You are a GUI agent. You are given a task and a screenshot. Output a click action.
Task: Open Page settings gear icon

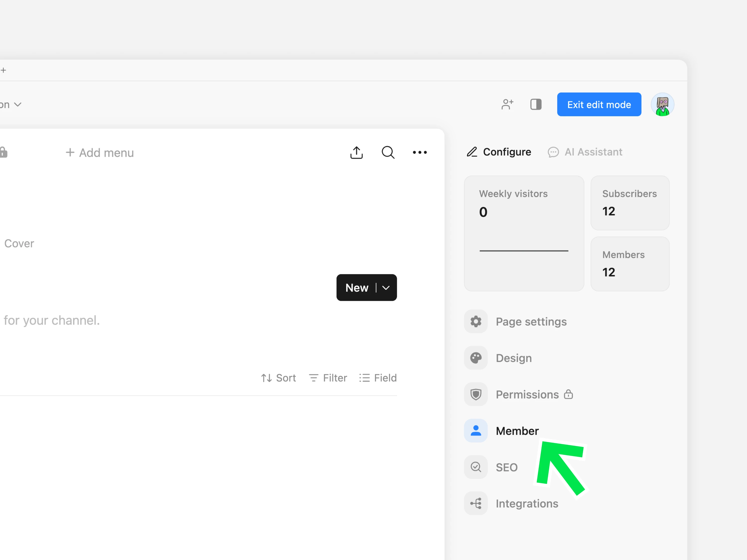click(476, 321)
